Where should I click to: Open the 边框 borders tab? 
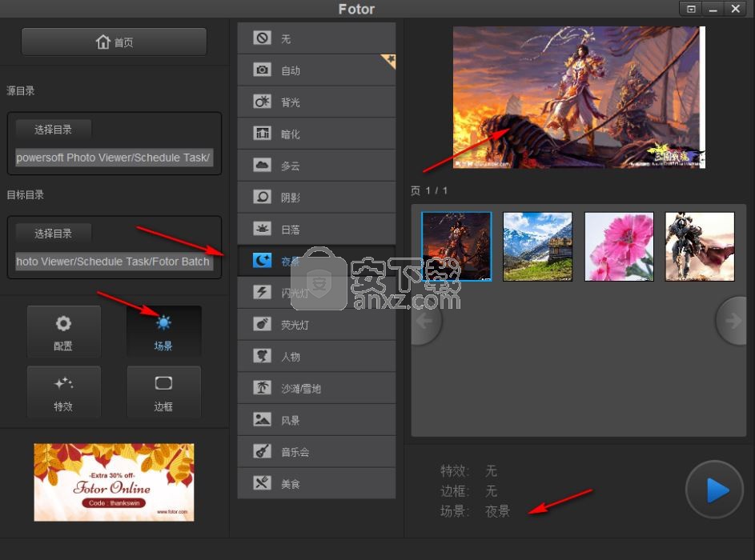163,392
